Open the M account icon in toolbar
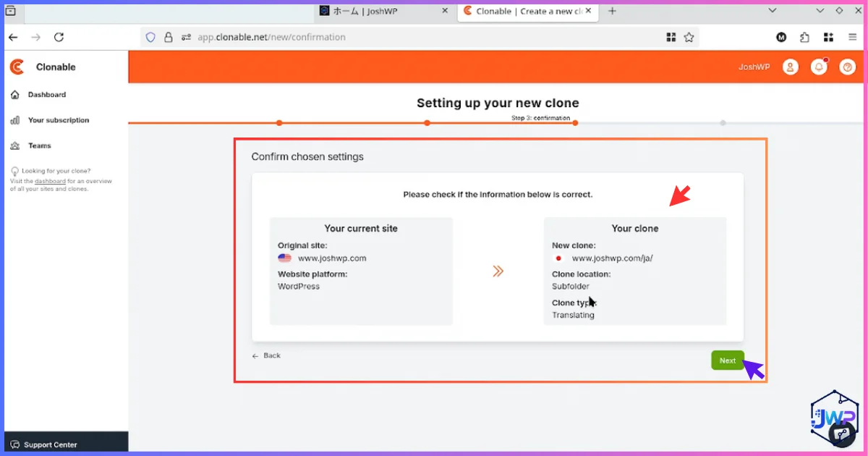 tap(781, 37)
